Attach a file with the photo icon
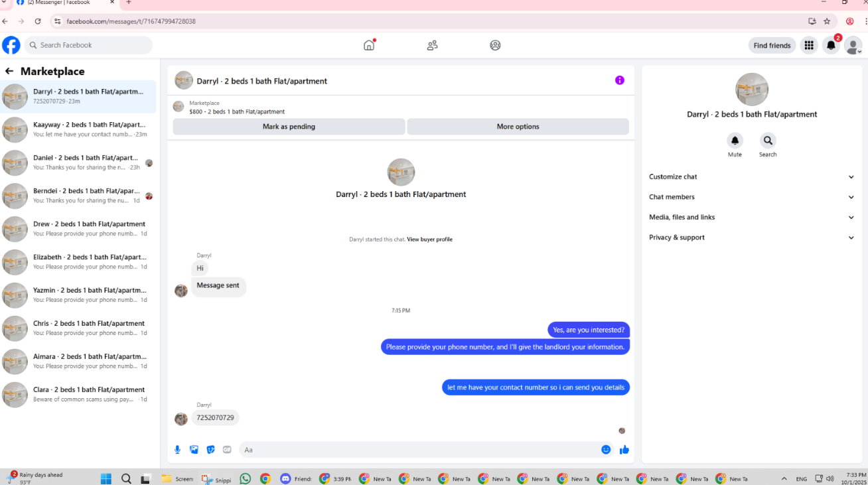The height and width of the screenshot is (485, 868). (x=194, y=450)
